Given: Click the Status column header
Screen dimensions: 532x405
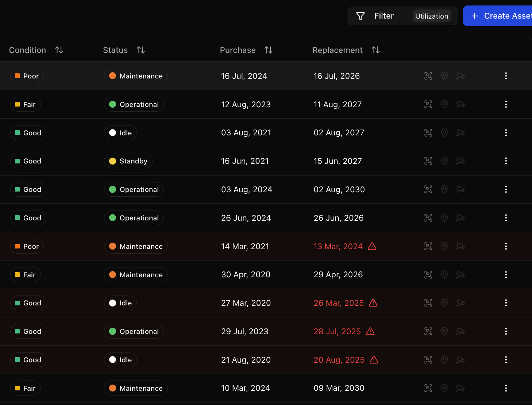Looking at the screenshot, I should [x=115, y=50].
